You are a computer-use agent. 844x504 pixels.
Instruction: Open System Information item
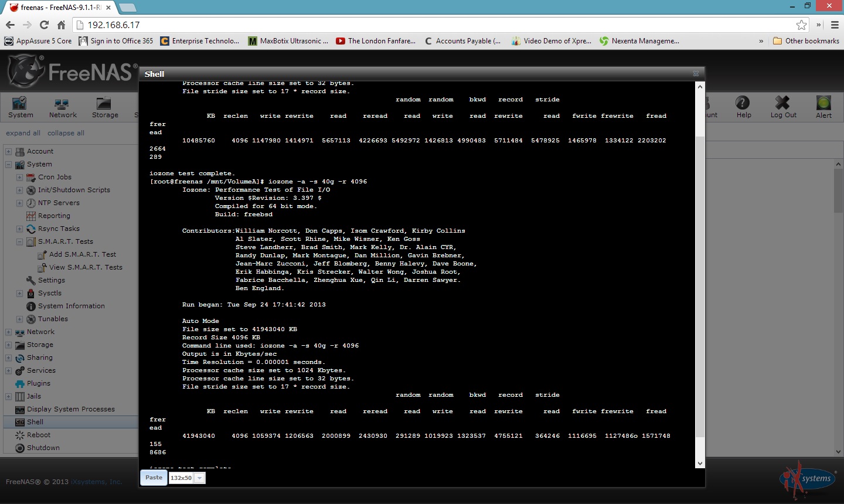pyautogui.click(x=71, y=306)
